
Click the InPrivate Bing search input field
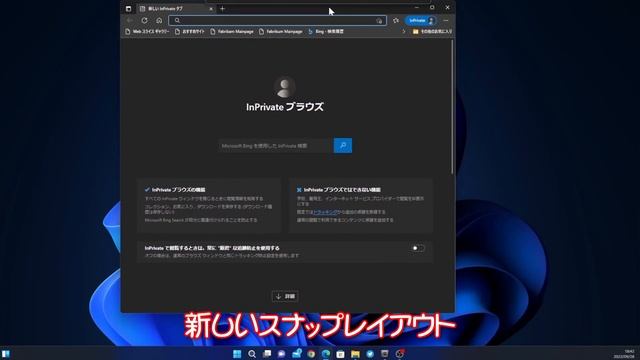[276, 146]
